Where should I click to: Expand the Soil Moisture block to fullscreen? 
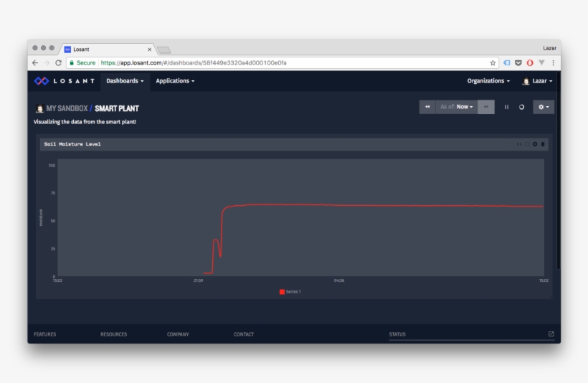(527, 144)
